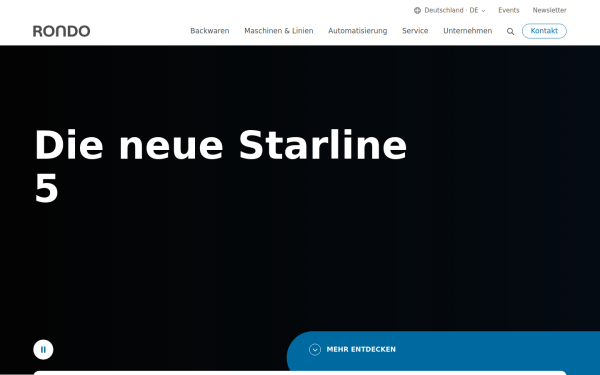Open the Service menu

[415, 31]
